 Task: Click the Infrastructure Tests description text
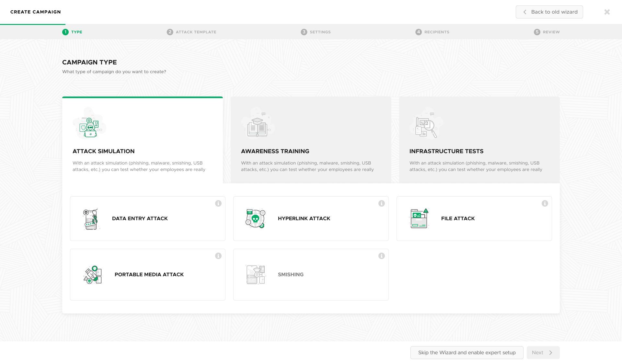[x=476, y=166]
